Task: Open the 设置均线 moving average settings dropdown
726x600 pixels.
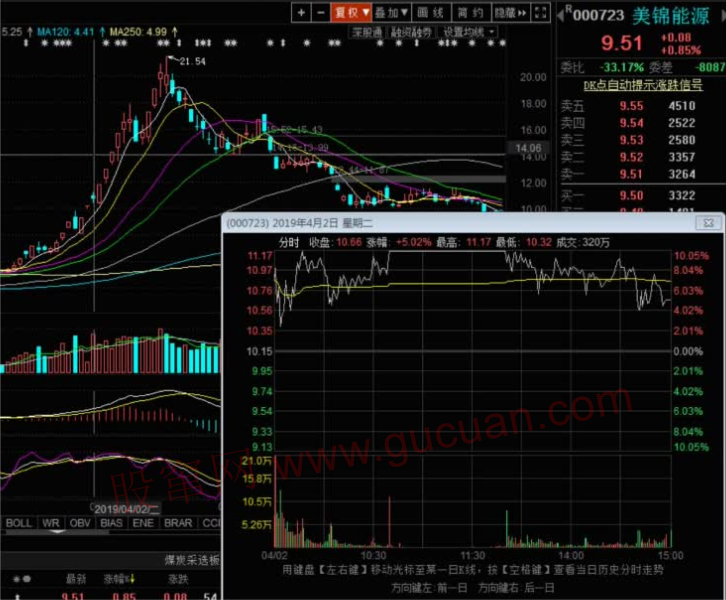Action: 468,32
